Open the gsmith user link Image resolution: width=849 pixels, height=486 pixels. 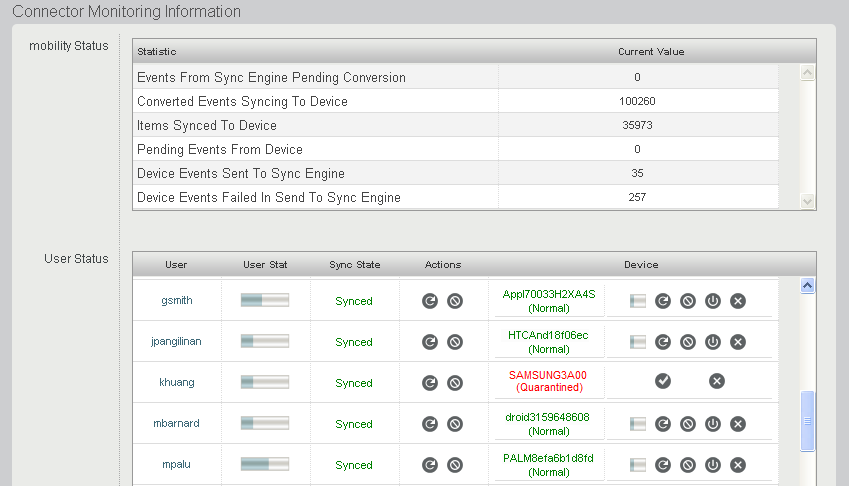[x=177, y=301]
